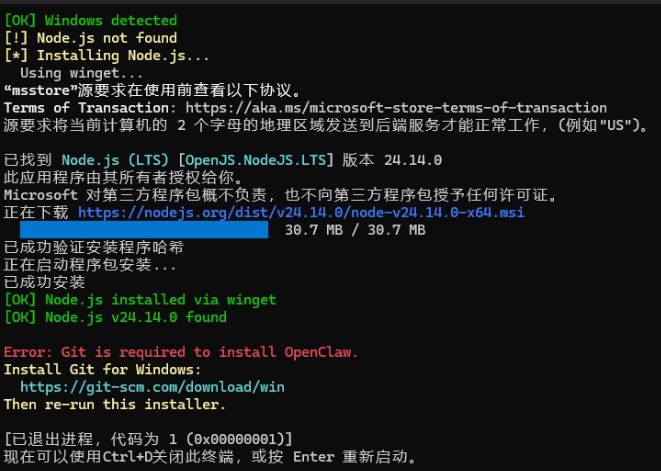Click the red Git required error message
Image resolution: width=661 pixels, height=471 pixels.
(x=181, y=352)
